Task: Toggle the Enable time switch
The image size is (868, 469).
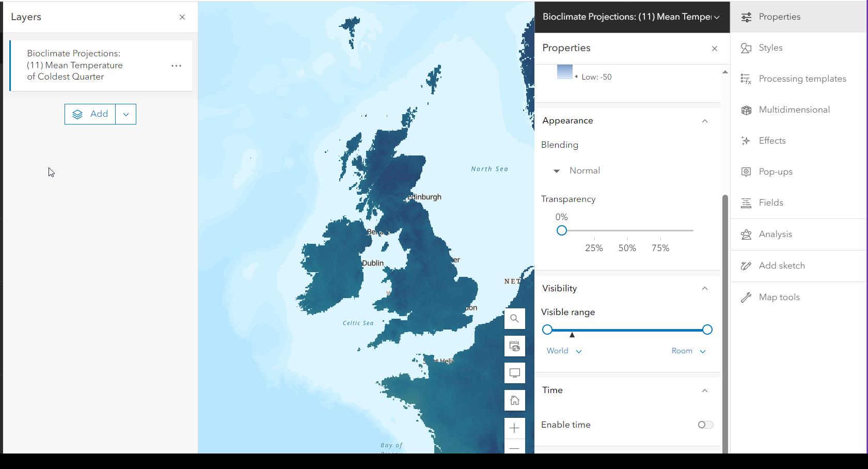Action: 705,425
